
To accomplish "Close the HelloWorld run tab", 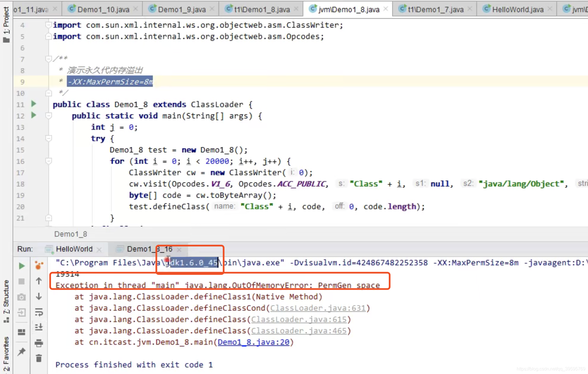I will coord(99,250).
